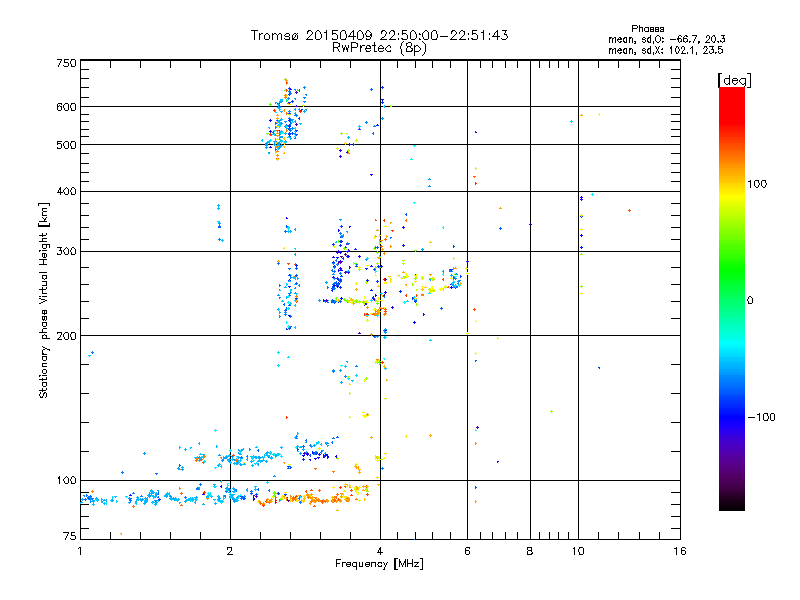Click the x-axis tick label '16'

click(680, 551)
